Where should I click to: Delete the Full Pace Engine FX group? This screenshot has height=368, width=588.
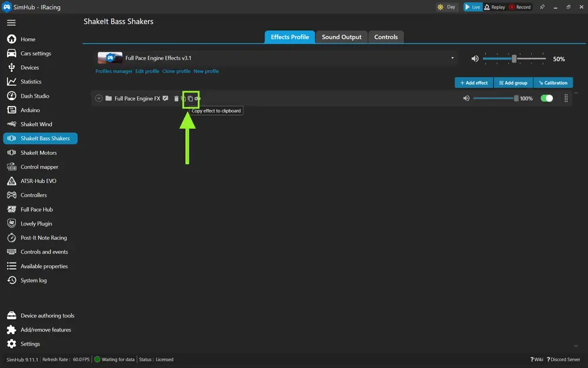176,98
